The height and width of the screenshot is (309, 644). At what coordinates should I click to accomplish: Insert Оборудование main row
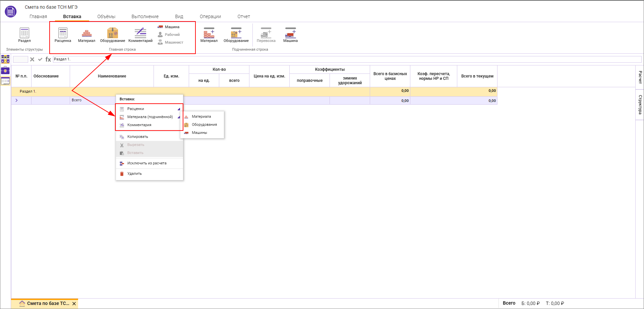[112, 35]
